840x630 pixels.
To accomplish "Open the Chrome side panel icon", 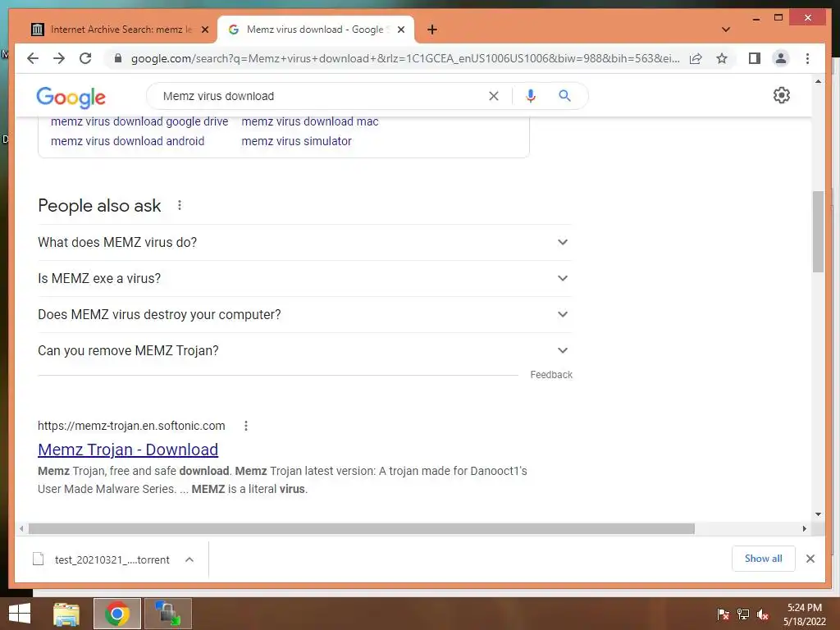I will coord(755,58).
